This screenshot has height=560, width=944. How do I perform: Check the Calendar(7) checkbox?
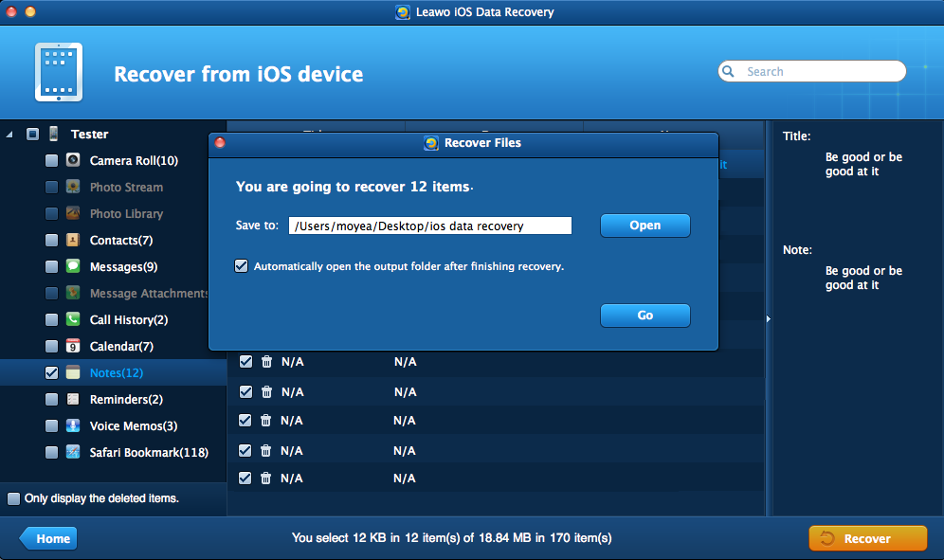pyautogui.click(x=52, y=346)
